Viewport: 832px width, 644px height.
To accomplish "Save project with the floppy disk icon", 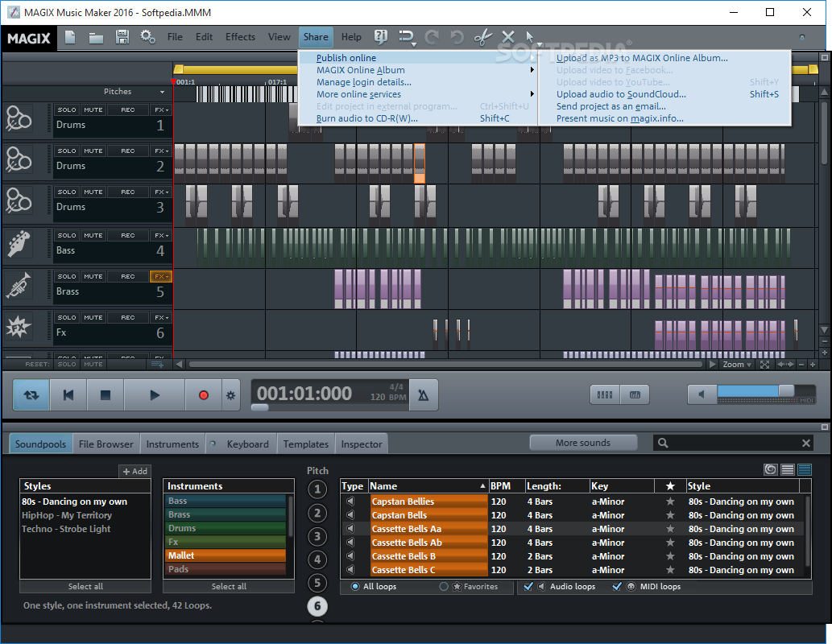I will pos(122,37).
